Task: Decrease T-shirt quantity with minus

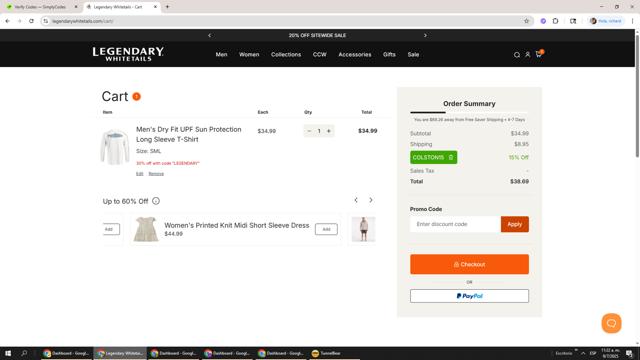Action: [309, 131]
